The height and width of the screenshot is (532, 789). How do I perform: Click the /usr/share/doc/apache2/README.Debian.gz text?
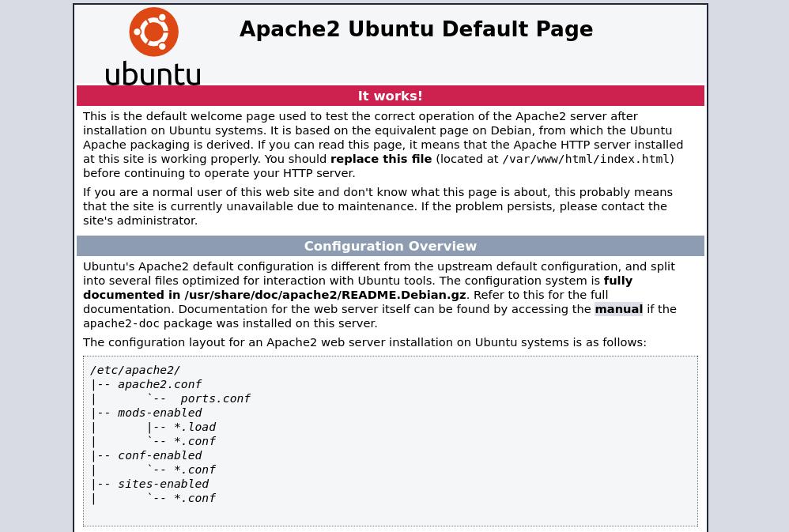pyautogui.click(x=325, y=295)
